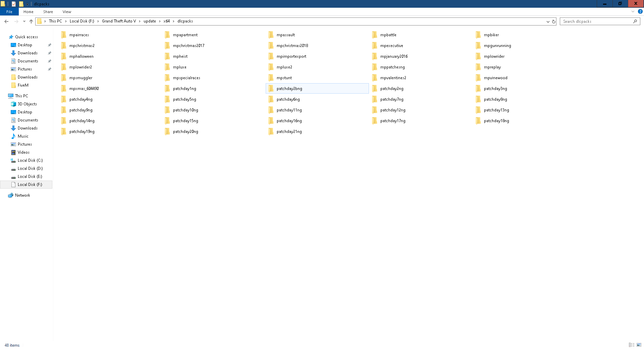Open the Network item in the sidebar

(22, 195)
